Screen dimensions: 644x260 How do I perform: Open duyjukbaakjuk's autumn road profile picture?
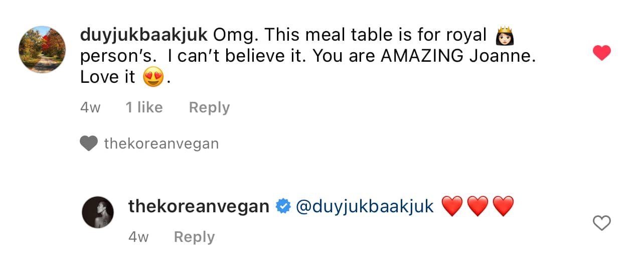[42, 50]
